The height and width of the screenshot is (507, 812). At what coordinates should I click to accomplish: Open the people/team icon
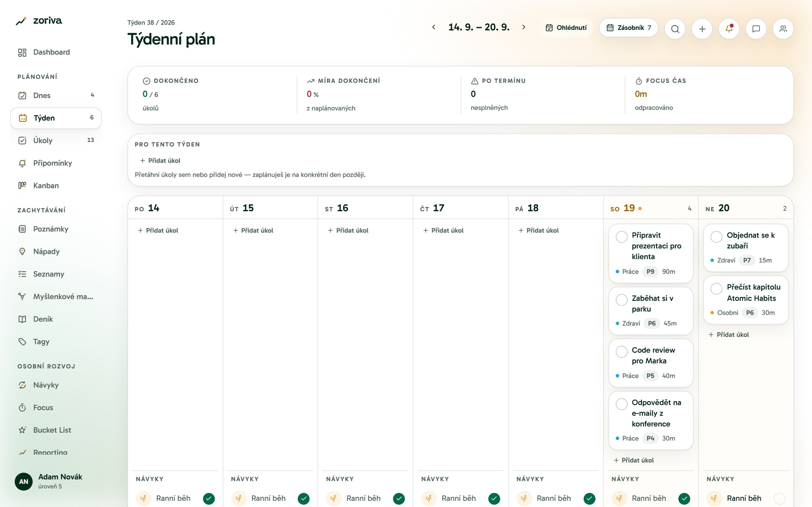coord(783,29)
